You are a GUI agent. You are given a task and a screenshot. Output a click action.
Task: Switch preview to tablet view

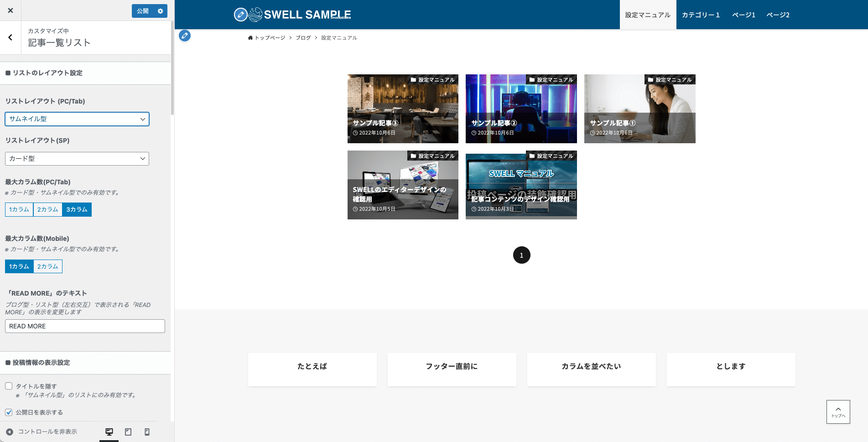128,432
